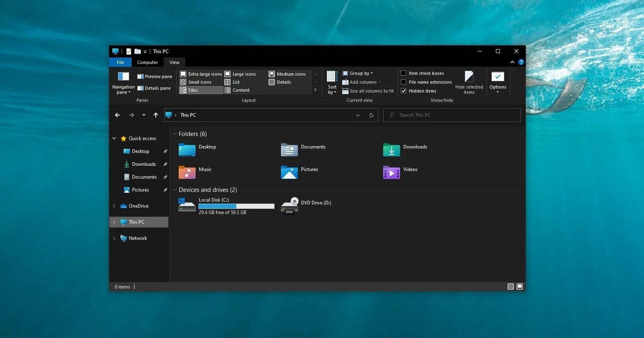Select Extra large icons layout

201,74
